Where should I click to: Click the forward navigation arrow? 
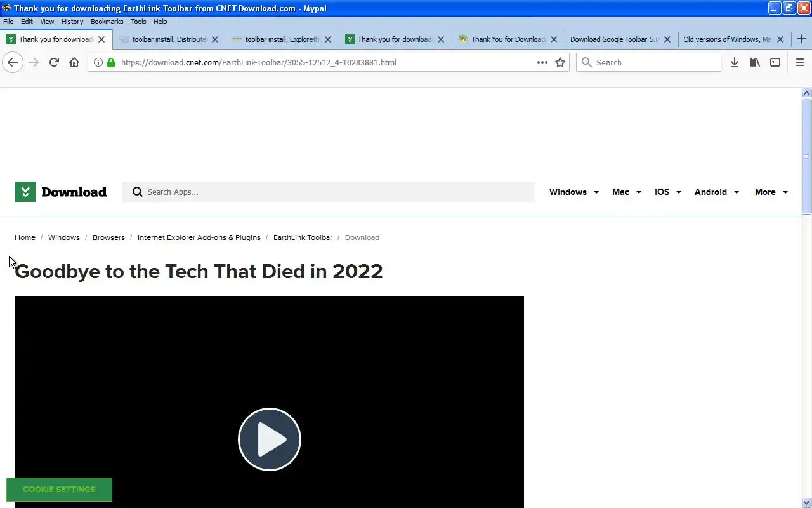pyautogui.click(x=34, y=62)
